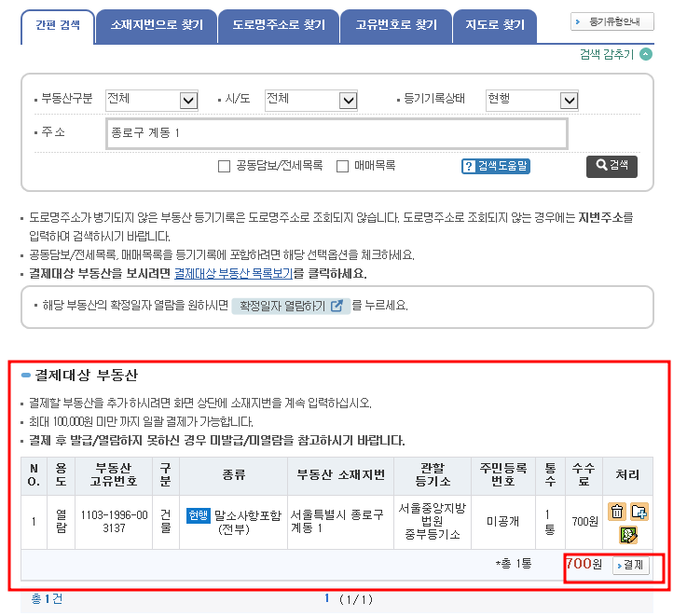Viewport: 687px width, 616px height.
Task: Switch to the 고유번호로 찾기 tab
Action: [x=396, y=26]
